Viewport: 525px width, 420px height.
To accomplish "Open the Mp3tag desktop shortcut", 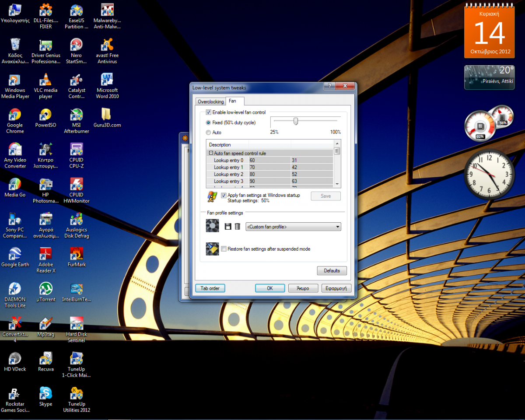I will click(x=45, y=327).
